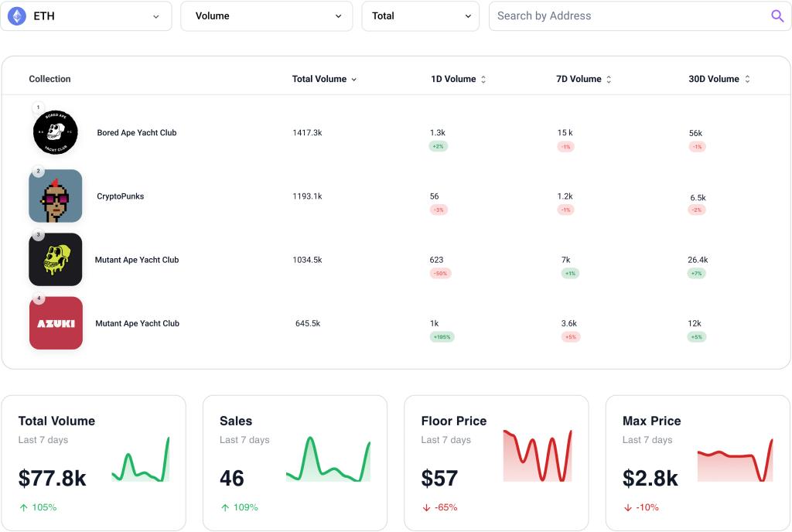The image size is (792, 532).
Task: Click the Ethereum logo icon
Action: point(17,16)
